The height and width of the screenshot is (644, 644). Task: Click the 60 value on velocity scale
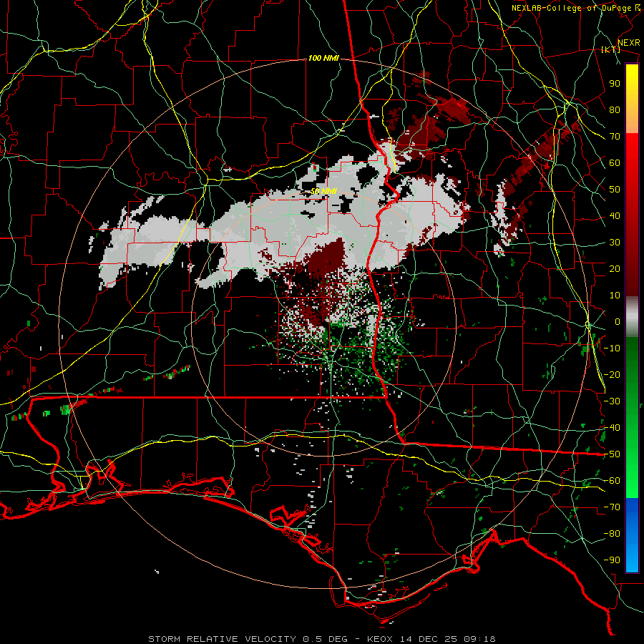click(615, 162)
